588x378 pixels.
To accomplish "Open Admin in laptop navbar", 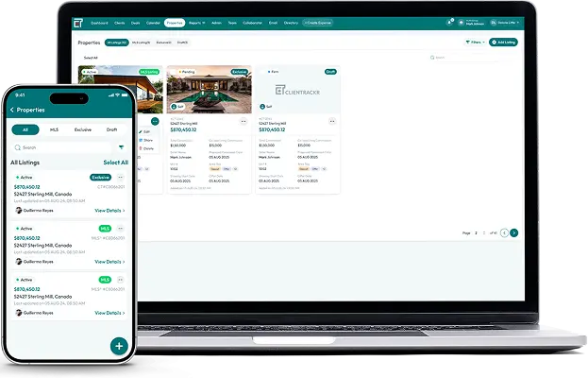I will pyautogui.click(x=216, y=23).
